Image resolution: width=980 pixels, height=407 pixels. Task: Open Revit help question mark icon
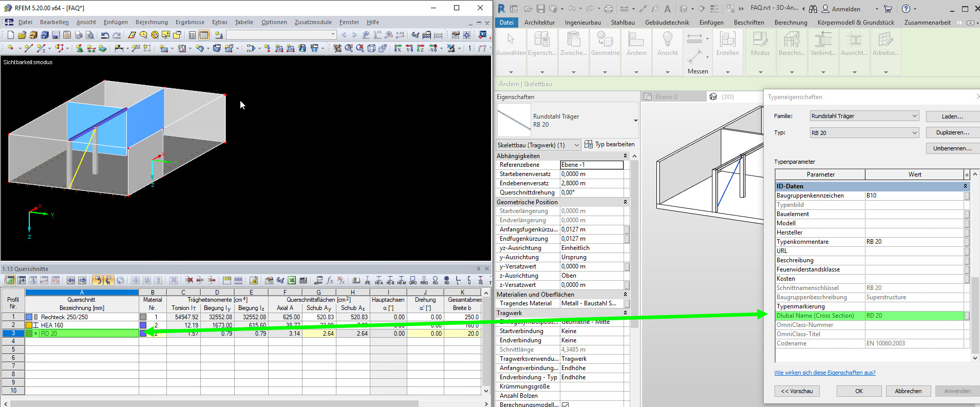tap(906, 9)
